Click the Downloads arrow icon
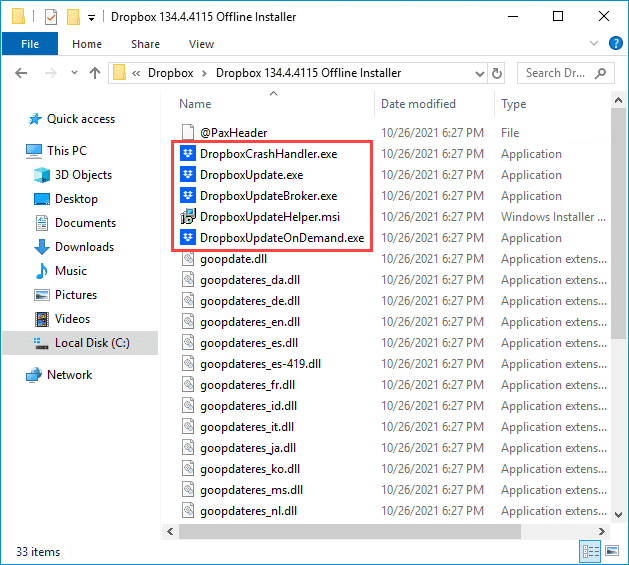The height and width of the screenshot is (565, 629). coord(42,247)
